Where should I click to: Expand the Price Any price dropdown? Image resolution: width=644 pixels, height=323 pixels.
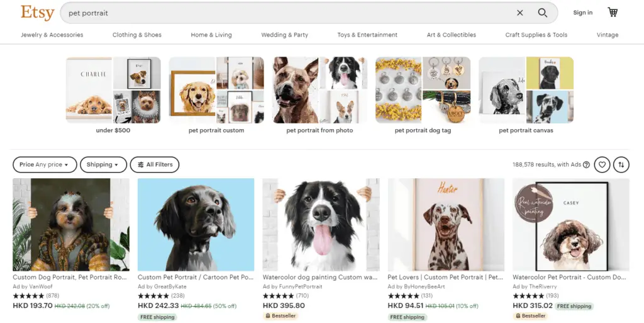tap(45, 164)
